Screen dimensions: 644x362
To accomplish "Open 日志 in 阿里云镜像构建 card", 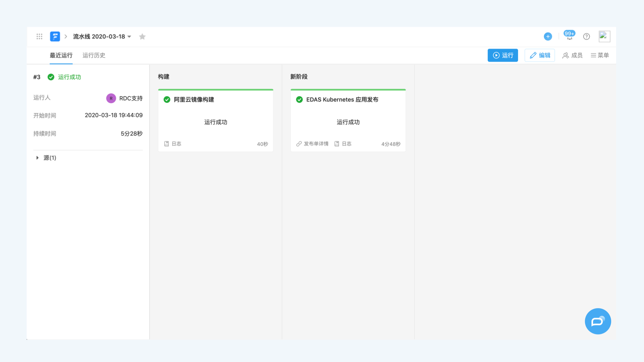I will (x=173, y=144).
